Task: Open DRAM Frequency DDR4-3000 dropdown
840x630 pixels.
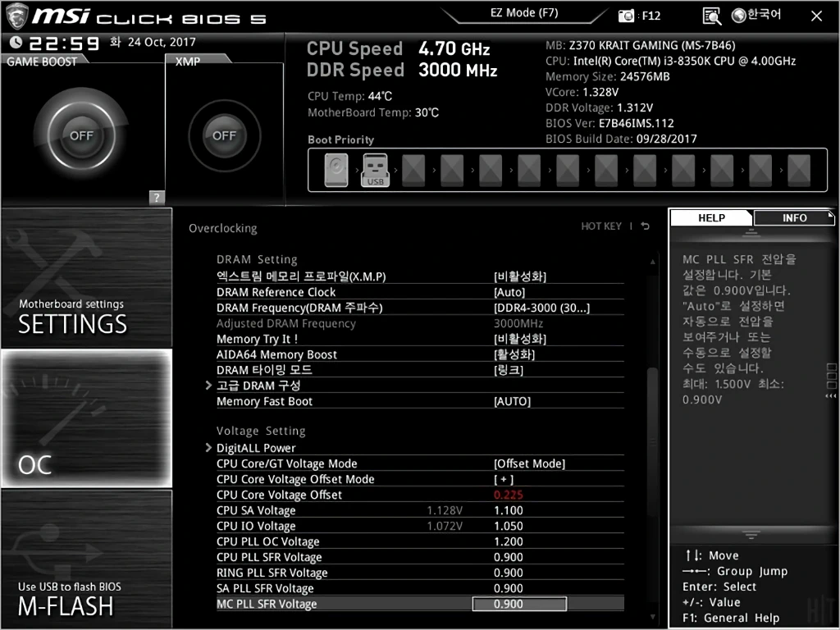Action: (541, 308)
